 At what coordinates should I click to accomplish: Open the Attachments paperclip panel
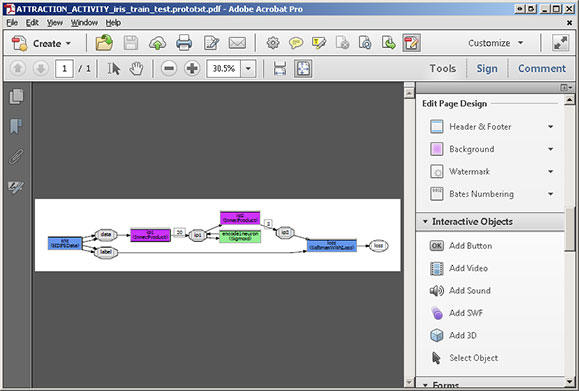coord(16,157)
